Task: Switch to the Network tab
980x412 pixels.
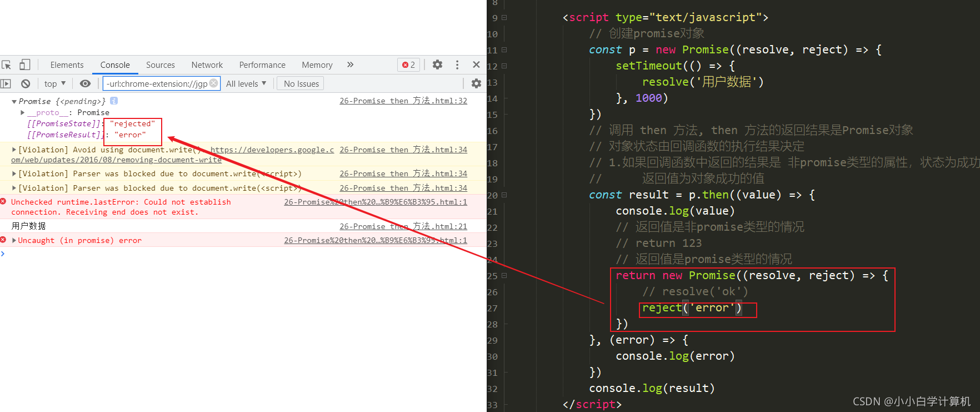Action: pos(207,65)
